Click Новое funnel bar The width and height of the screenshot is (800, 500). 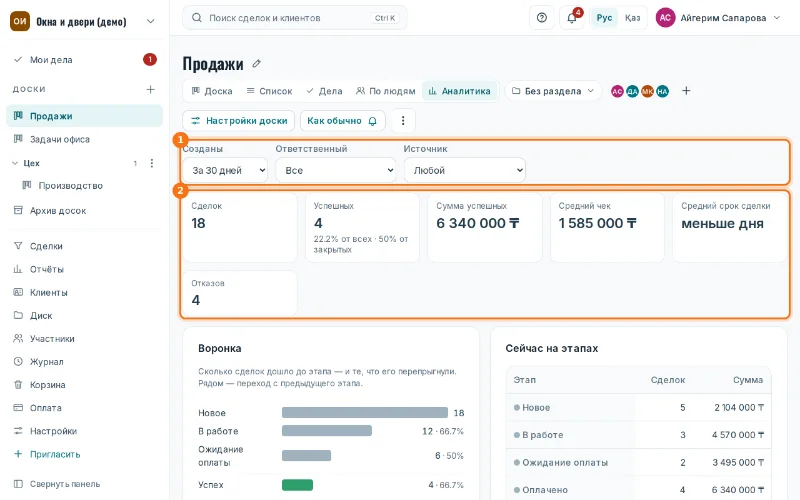pos(365,413)
